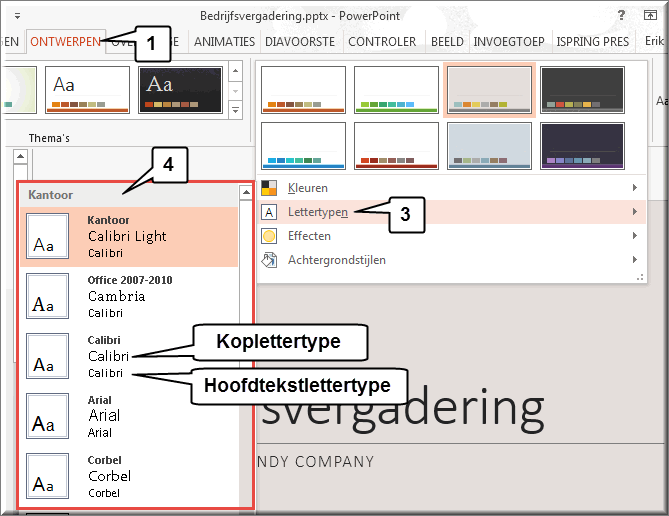Screen dimensions: 669x516
Task: Choose the Arial font combination name
Action: click(x=99, y=400)
